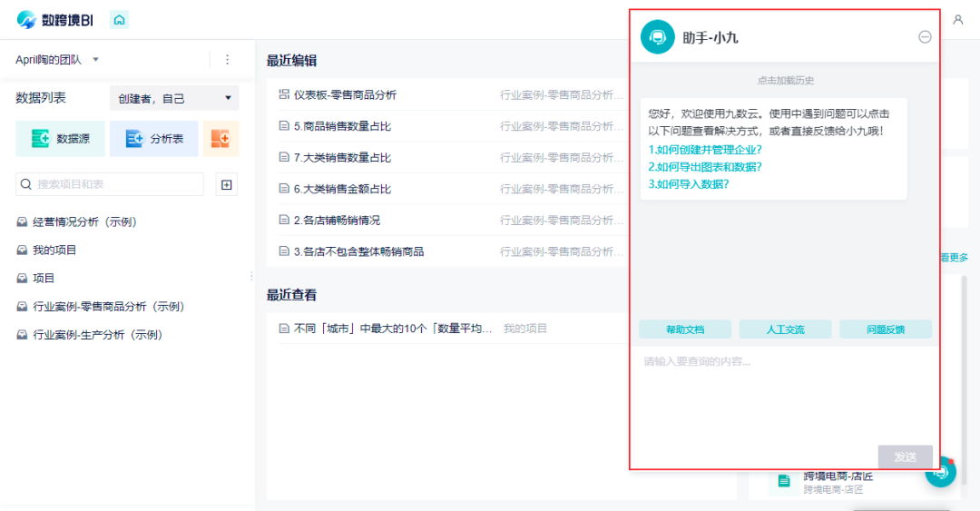Viewport: 980px width, 511px height.
Task: Click the folder icon of 我的项目
Action: click(22, 251)
